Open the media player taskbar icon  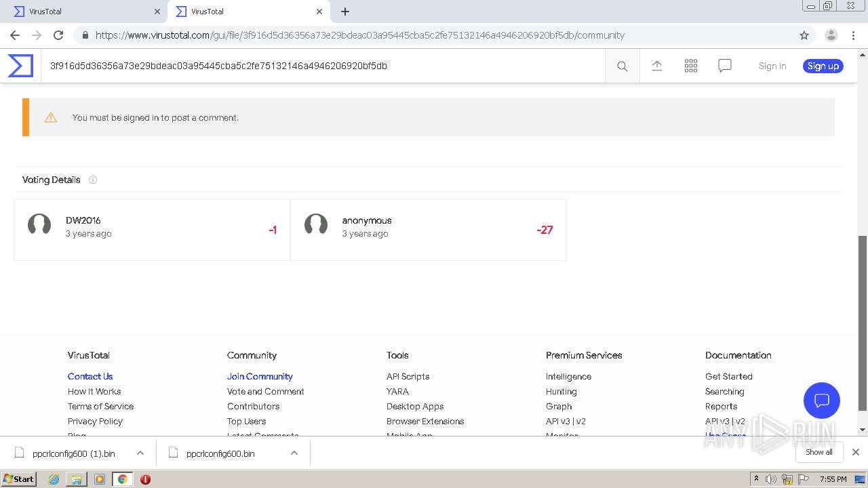point(100,479)
